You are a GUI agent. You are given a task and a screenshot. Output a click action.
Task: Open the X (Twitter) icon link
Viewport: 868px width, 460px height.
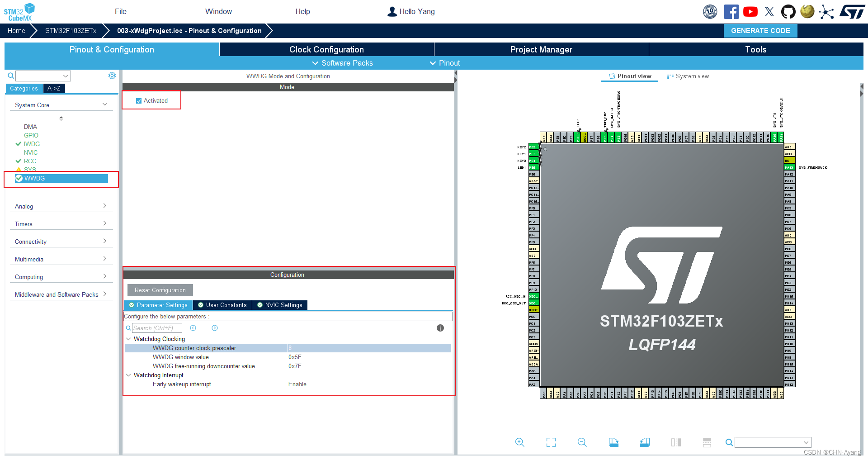769,12
